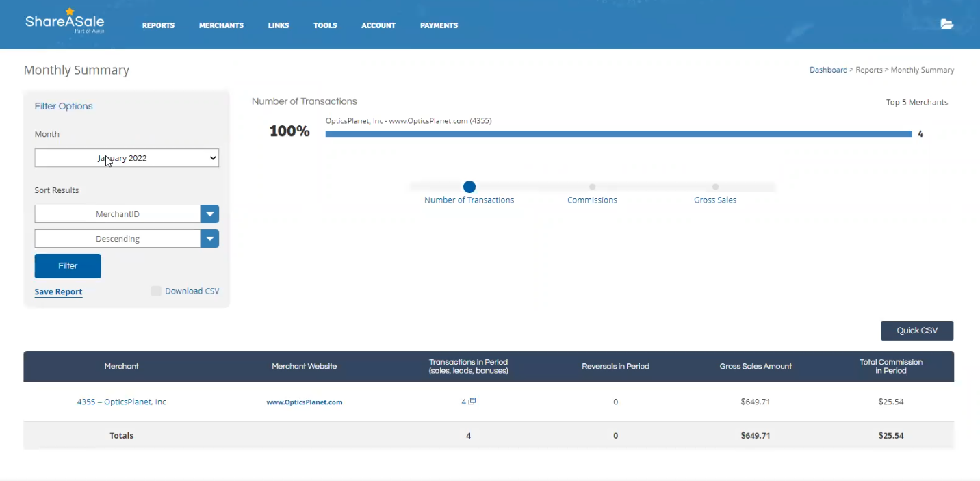Click the ShareASale logo

pos(64,22)
